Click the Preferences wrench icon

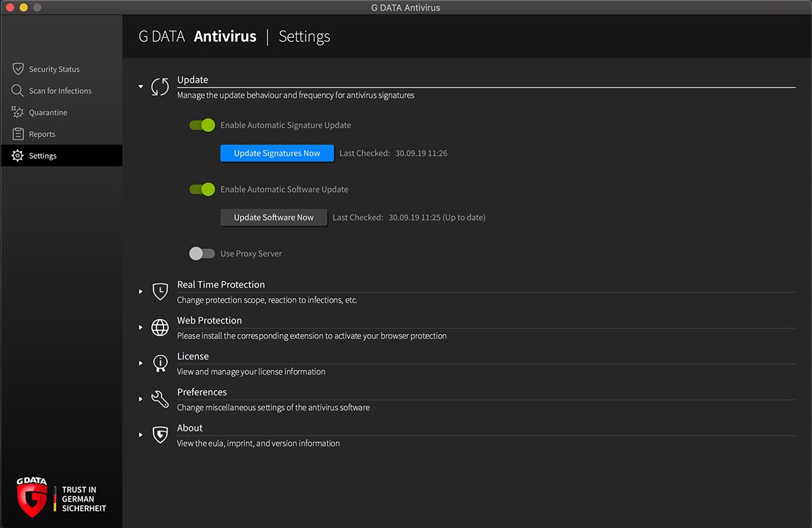point(160,399)
